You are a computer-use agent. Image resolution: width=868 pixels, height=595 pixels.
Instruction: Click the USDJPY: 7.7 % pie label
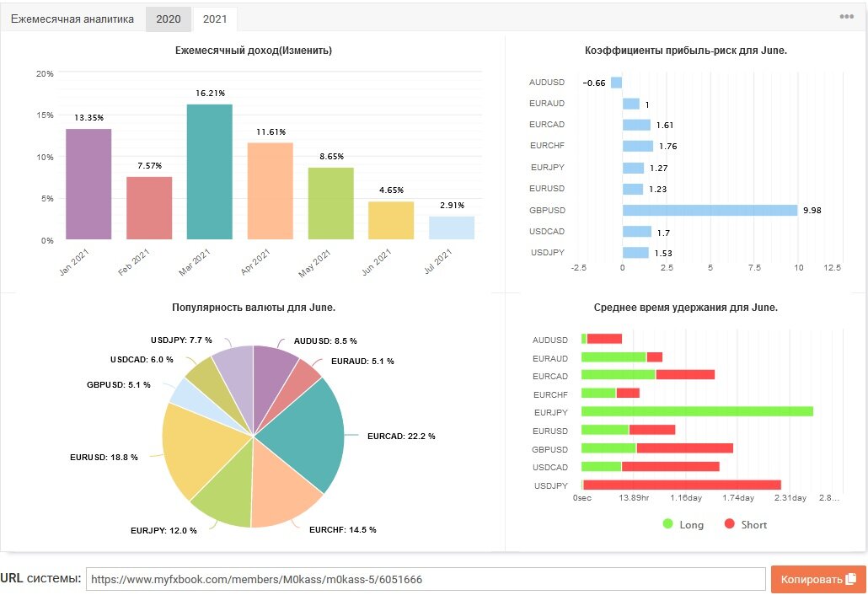[x=181, y=340]
